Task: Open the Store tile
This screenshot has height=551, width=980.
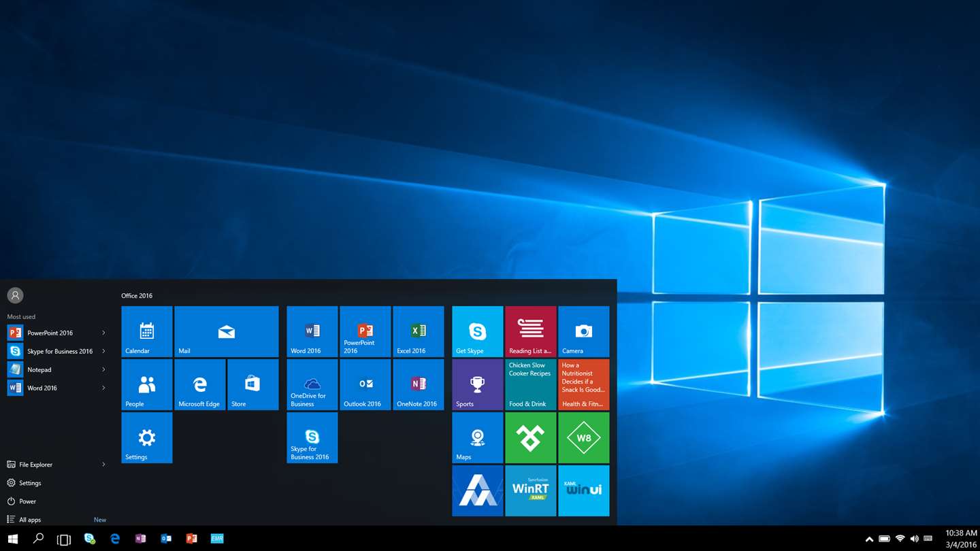Action: pyautogui.click(x=252, y=384)
